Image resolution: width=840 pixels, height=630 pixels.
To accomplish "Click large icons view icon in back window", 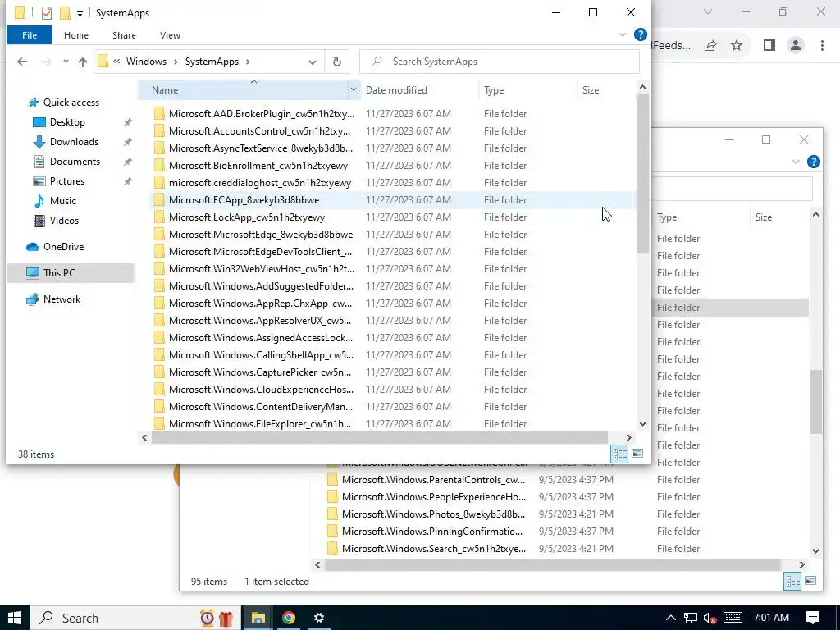I will click(x=810, y=581).
